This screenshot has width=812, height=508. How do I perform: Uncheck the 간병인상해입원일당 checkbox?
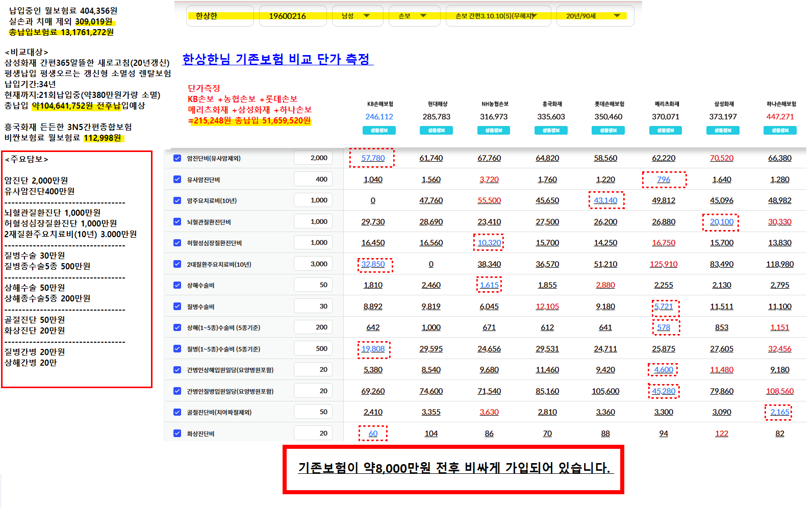177,370
